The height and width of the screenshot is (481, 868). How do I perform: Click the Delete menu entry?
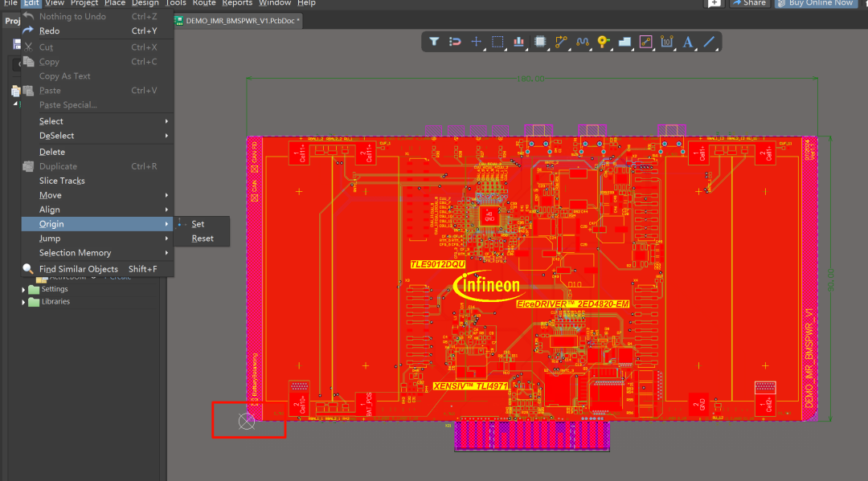pyautogui.click(x=97, y=152)
